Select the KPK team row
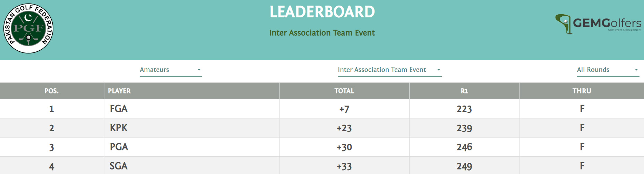The width and height of the screenshot is (644, 174). click(322, 128)
